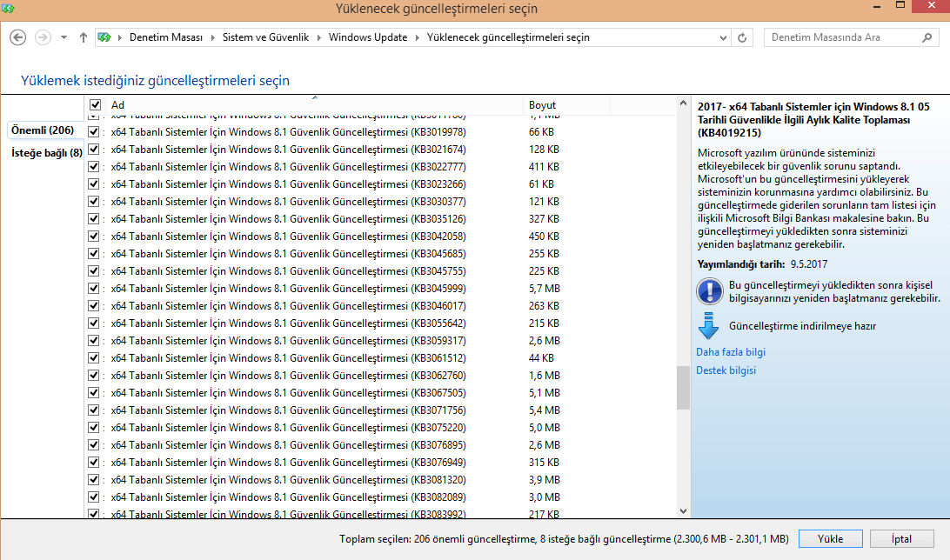Toggle the select-all checkbox in header

point(95,104)
